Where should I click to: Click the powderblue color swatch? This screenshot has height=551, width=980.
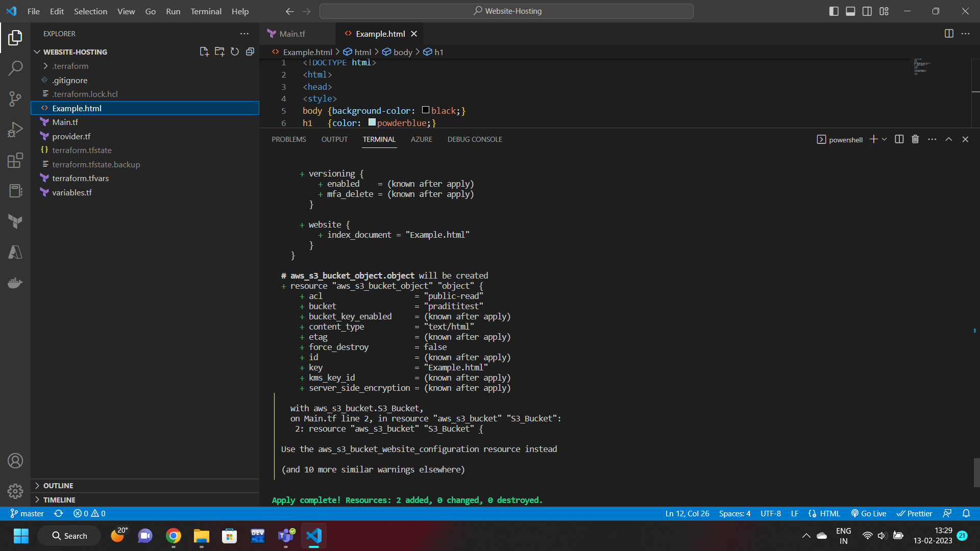(372, 122)
